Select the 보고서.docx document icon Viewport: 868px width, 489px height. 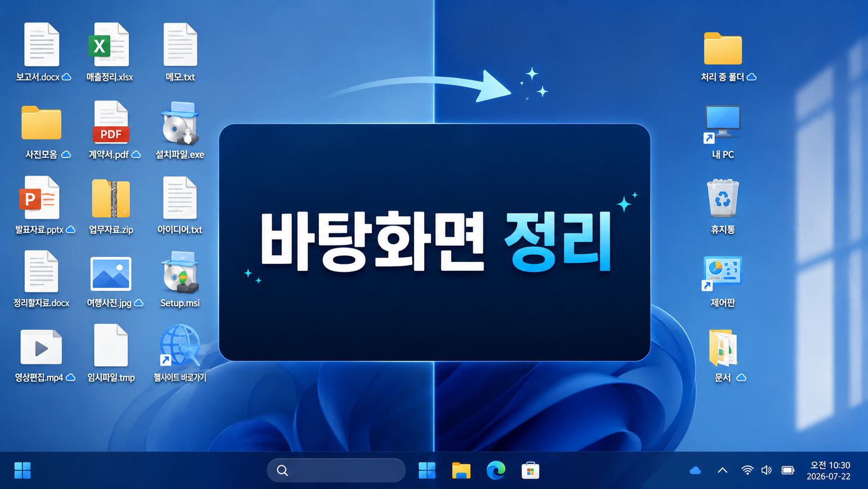[x=42, y=45]
